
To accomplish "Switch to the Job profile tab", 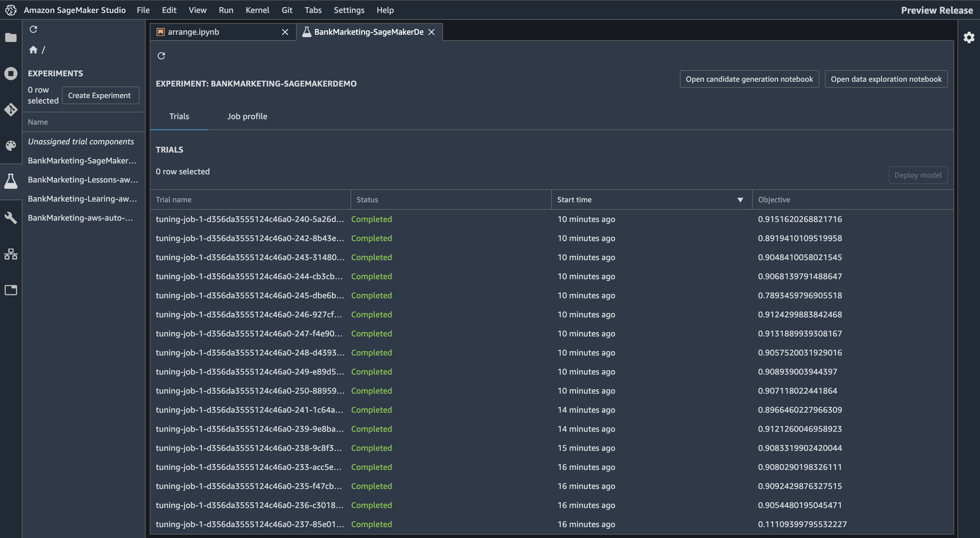I will [247, 116].
